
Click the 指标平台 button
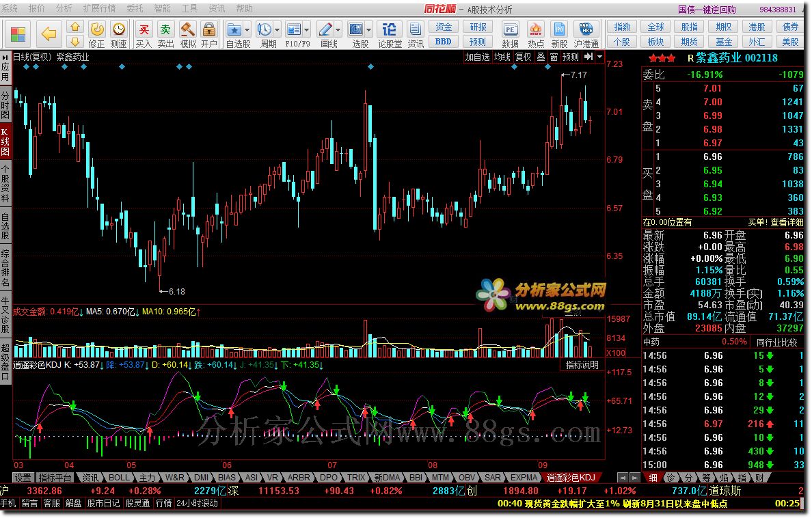coord(55,478)
